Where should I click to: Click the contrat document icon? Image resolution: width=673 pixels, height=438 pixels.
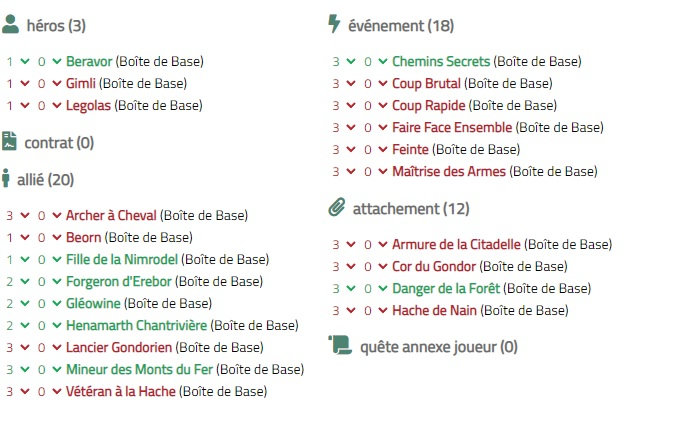(9, 141)
